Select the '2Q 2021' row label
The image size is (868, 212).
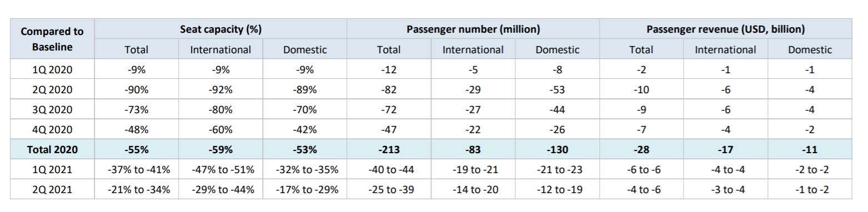tap(52, 189)
